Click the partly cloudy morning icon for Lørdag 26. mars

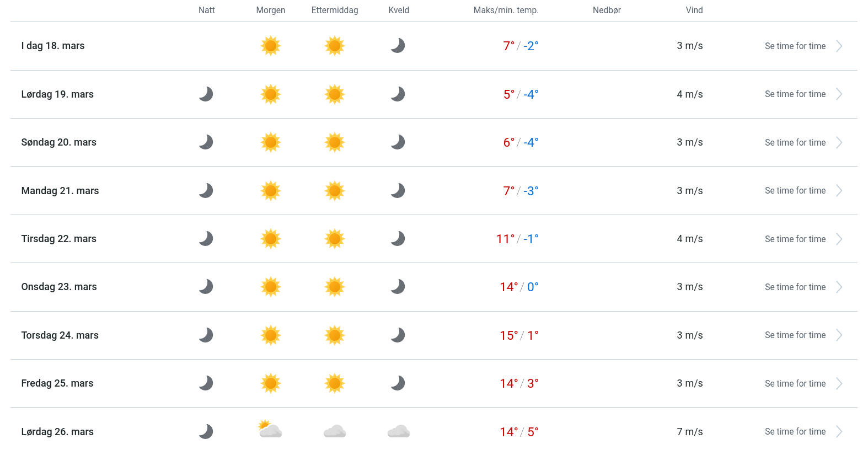coord(270,430)
